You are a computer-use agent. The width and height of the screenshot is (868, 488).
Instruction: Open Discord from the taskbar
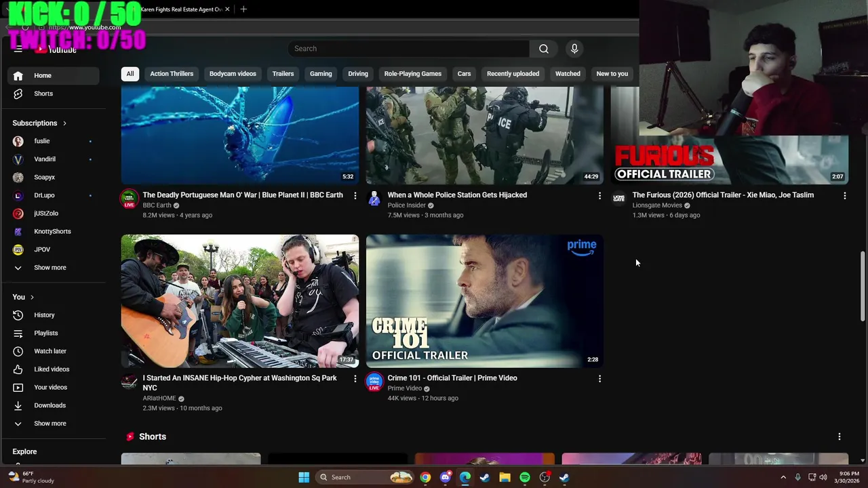click(445, 477)
